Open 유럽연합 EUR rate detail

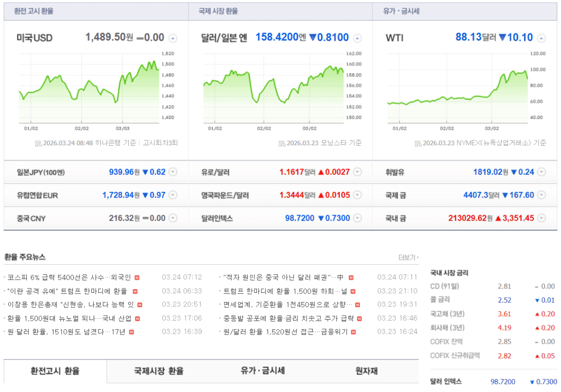[37, 195]
